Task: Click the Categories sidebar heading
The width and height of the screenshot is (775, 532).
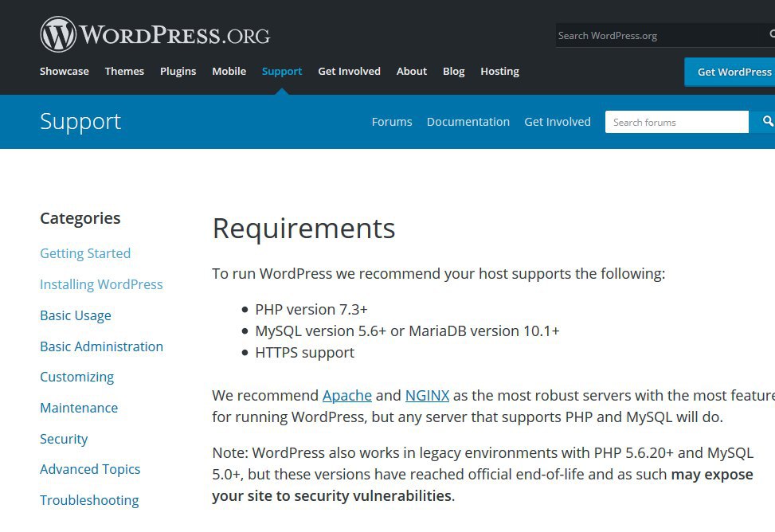Action: [80, 218]
